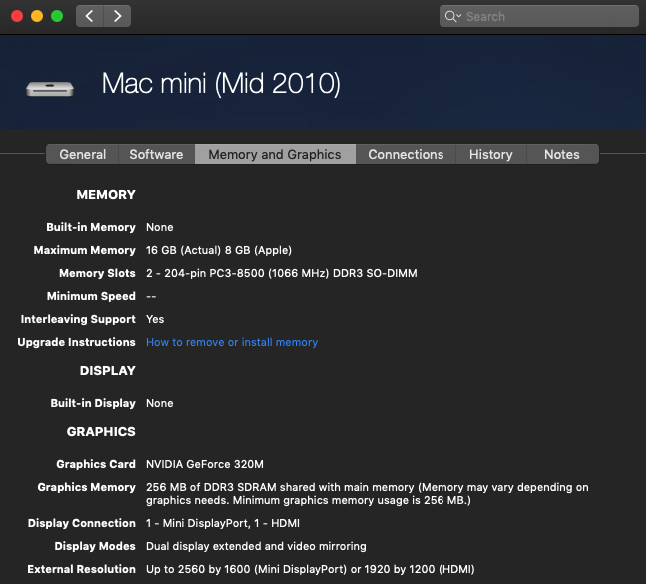Viewport: 646px width, 584px height.
Task: Click the 'Memory Slots' label
Action: [97, 273]
